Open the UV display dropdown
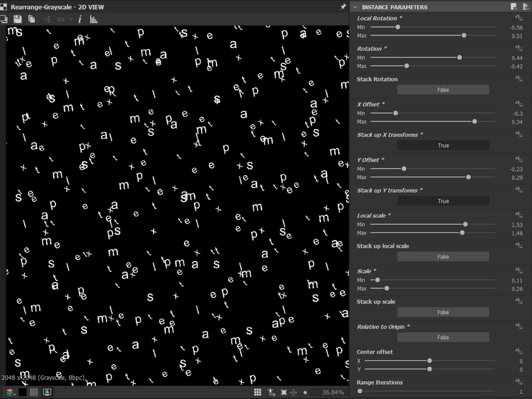532x399 pixels. click(65, 20)
